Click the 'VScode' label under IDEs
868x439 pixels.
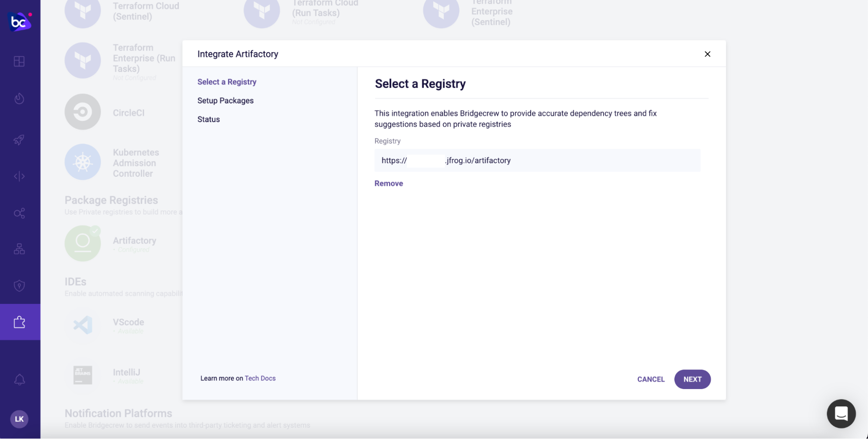(129, 322)
